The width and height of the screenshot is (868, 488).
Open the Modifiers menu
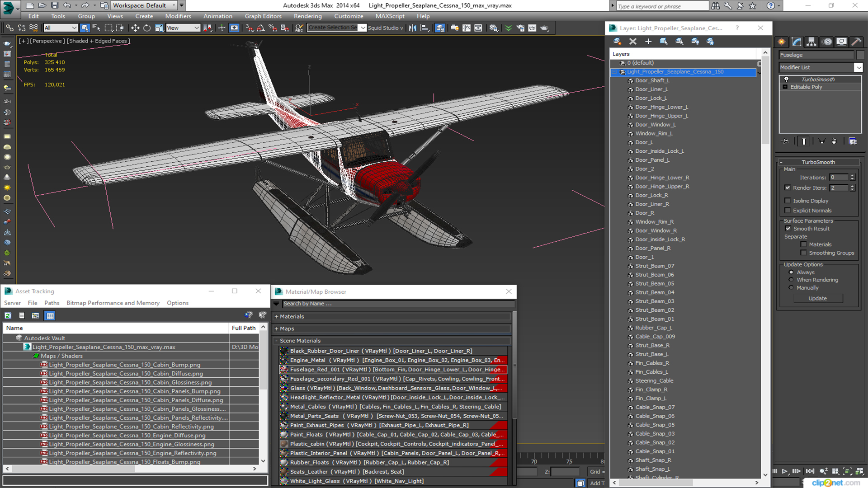click(x=178, y=16)
